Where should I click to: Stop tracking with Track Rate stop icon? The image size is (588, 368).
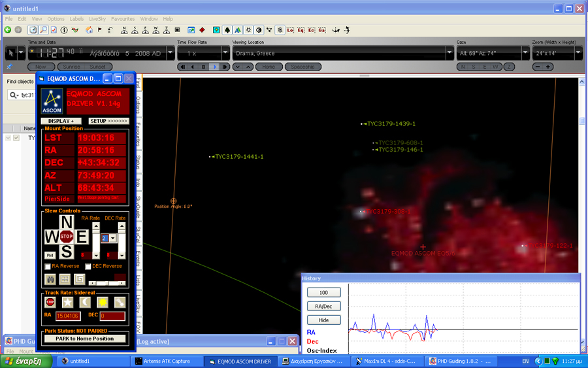click(50, 302)
